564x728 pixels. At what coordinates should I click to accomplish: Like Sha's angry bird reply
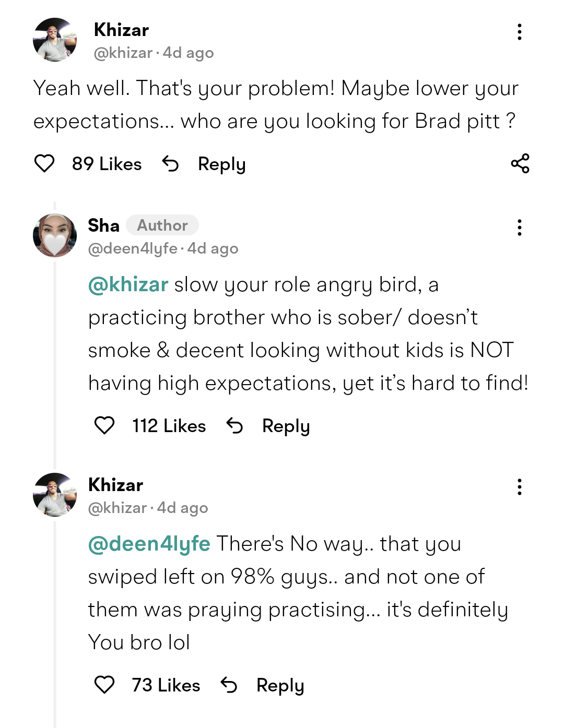point(104,425)
